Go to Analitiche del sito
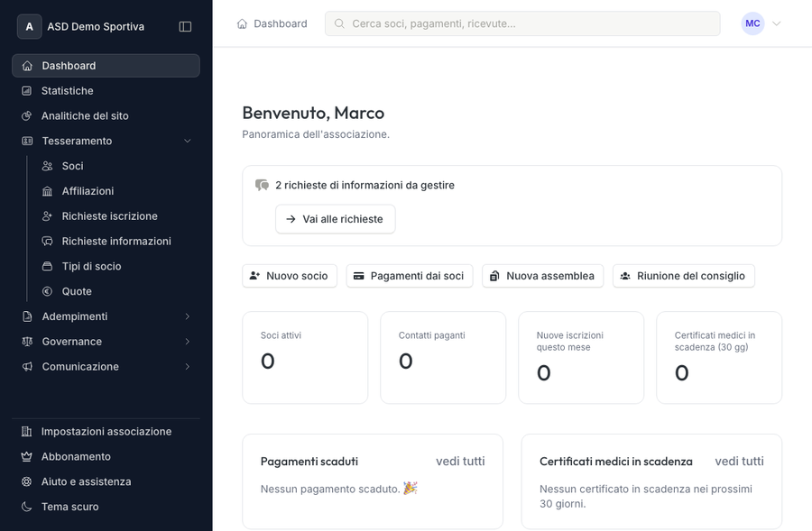812x531 pixels. pos(106,116)
